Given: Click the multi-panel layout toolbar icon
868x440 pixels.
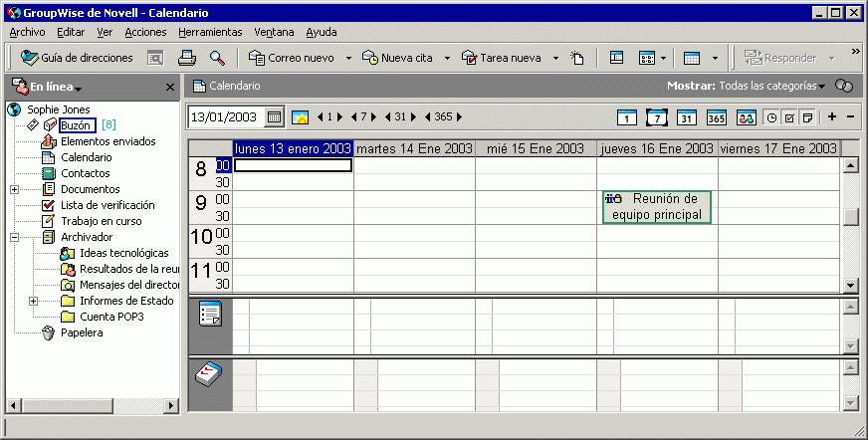Looking at the screenshot, I should [x=647, y=58].
